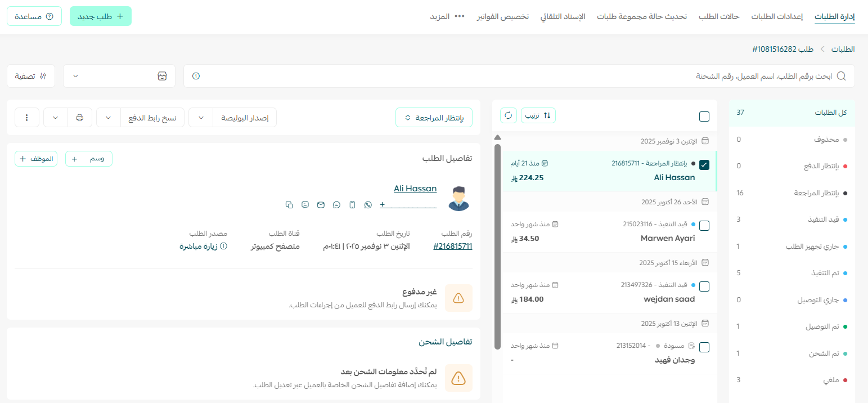Uncheck the Ali Hassan order checkbox
This screenshot has width=868, height=403.
[x=704, y=165]
